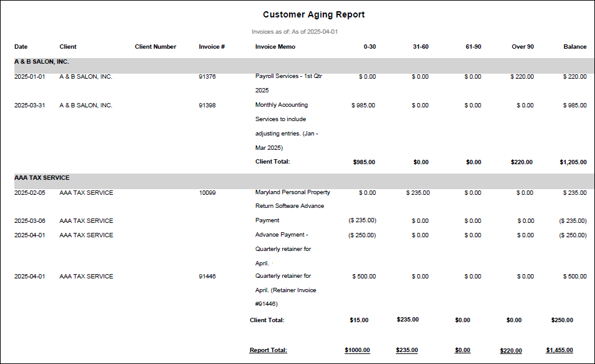Select the Client column header

click(x=68, y=47)
